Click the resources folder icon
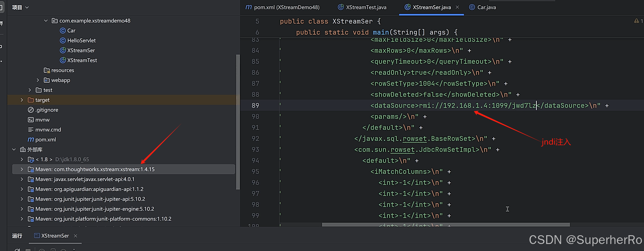 coord(47,70)
